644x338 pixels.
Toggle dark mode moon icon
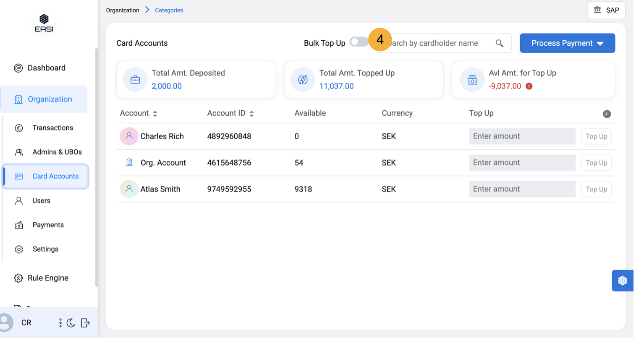pos(71,323)
